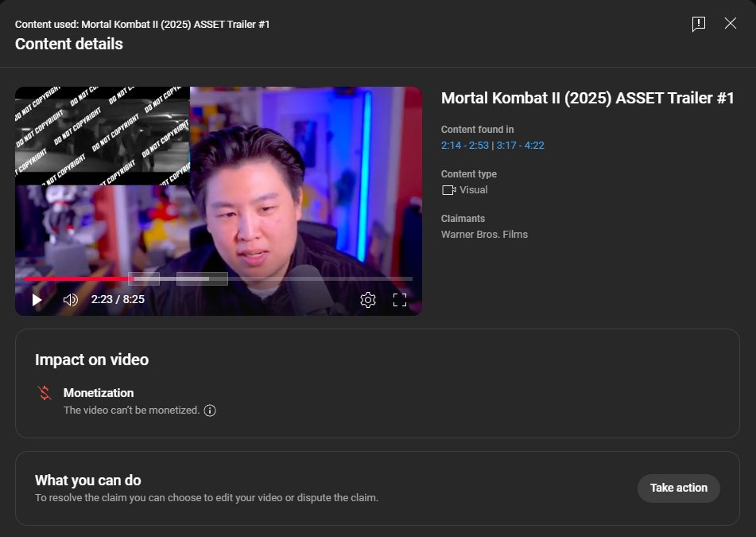Viewport: 756px width, 537px height.
Task: Click the Mortal Kombat II asset title
Action: point(587,98)
